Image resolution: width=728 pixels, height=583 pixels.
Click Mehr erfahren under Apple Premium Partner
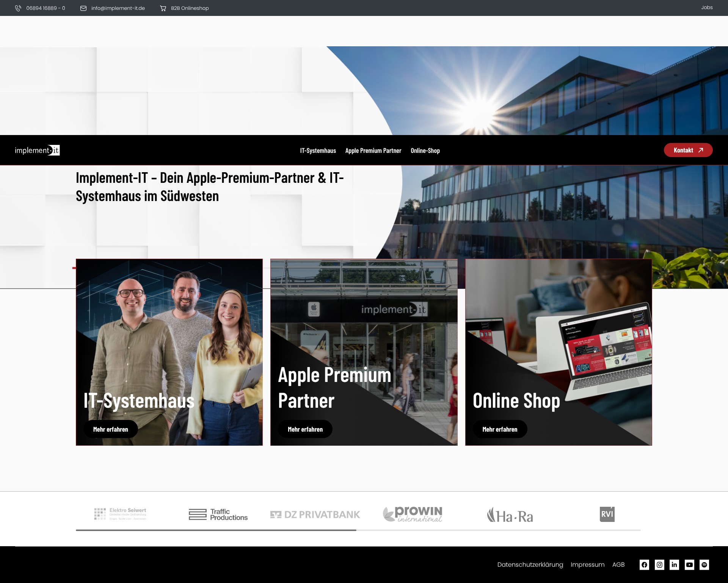coord(305,429)
